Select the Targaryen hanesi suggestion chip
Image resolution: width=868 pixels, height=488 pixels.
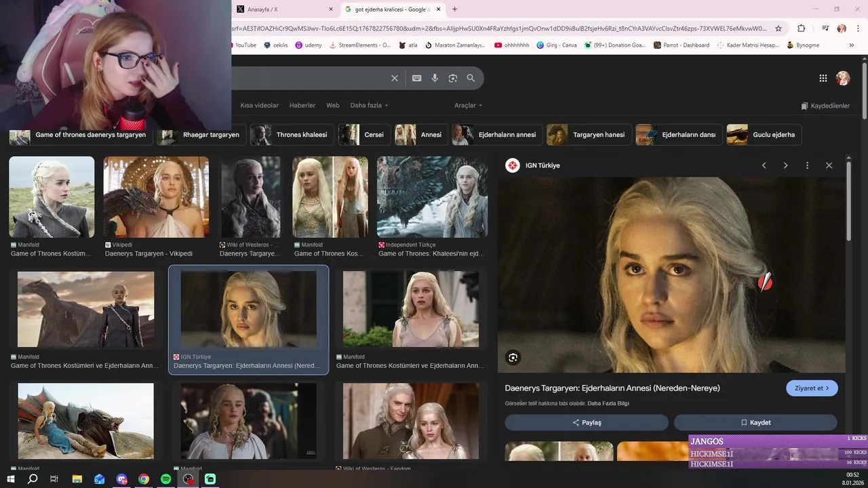pyautogui.click(x=589, y=135)
